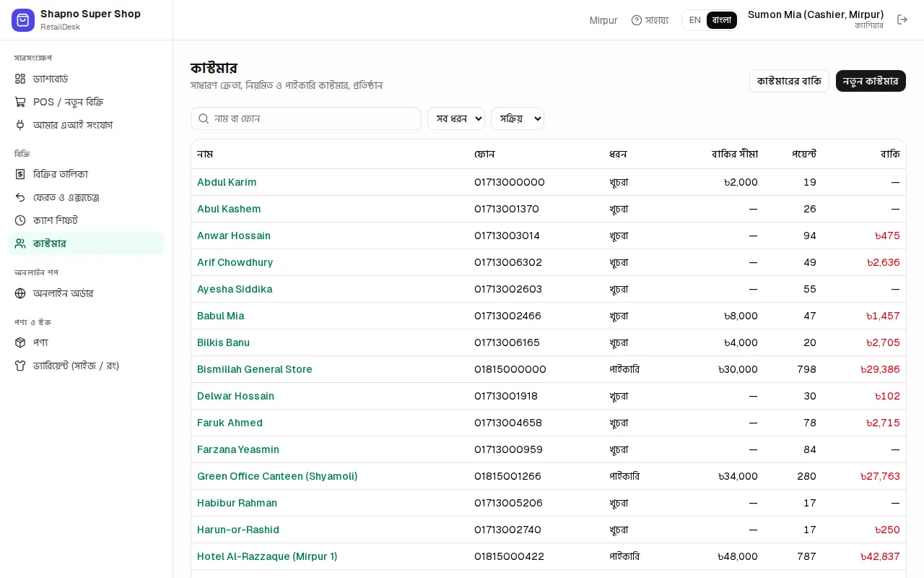The height and width of the screenshot is (578, 924).
Task: Open POS cart icon in sidebar
Action: pyautogui.click(x=20, y=102)
